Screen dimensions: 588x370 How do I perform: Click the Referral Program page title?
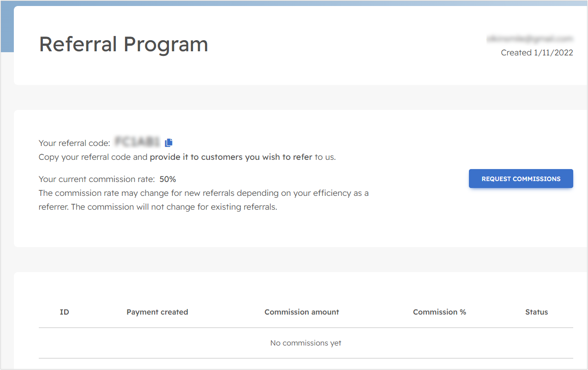(123, 44)
